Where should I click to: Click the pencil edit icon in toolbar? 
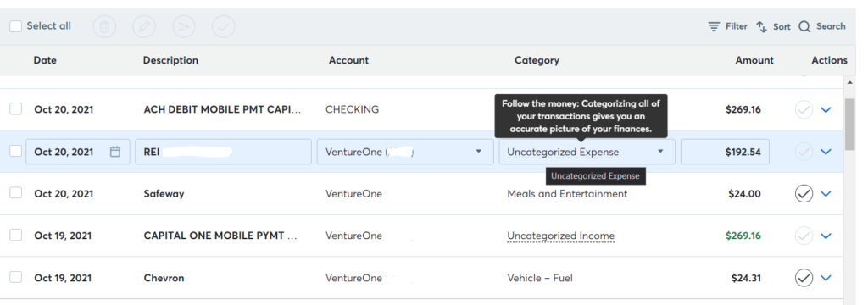click(x=144, y=26)
